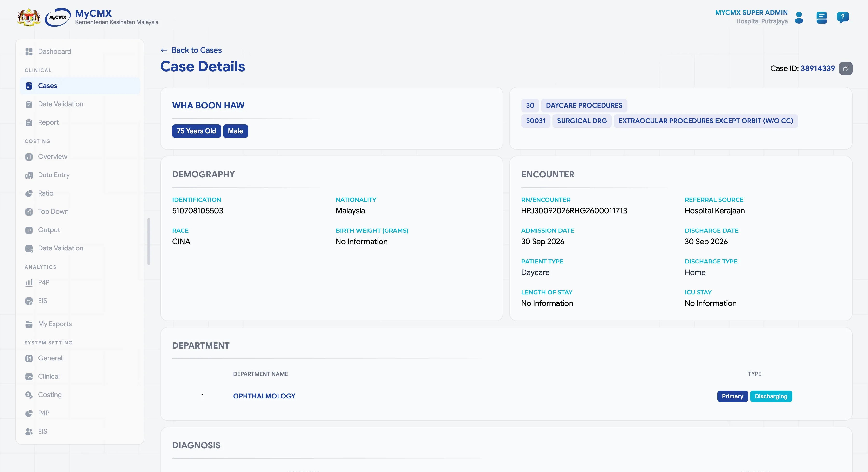Click the MyCMX logo
This screenshot has height=472, width=868.
coord(58,17)
